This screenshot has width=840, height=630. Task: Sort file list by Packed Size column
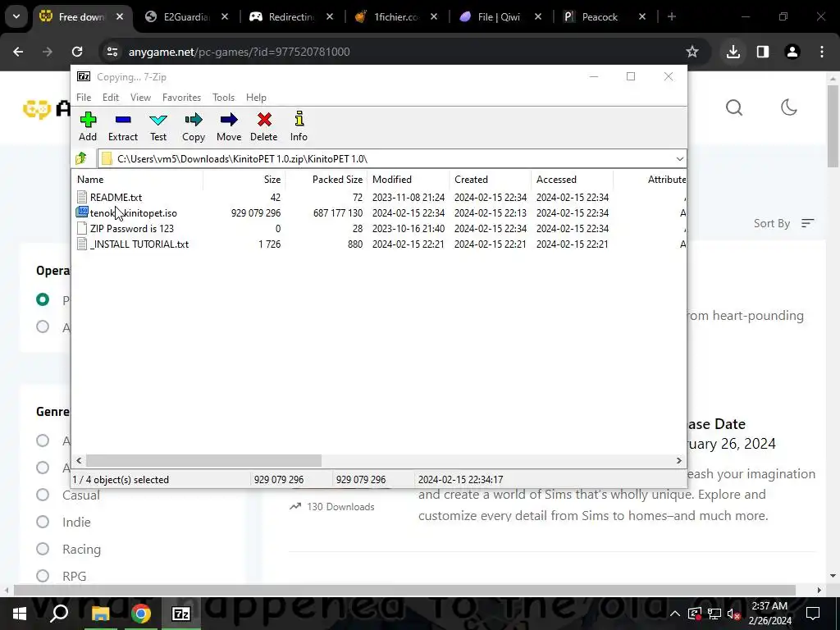coord(326,180)
